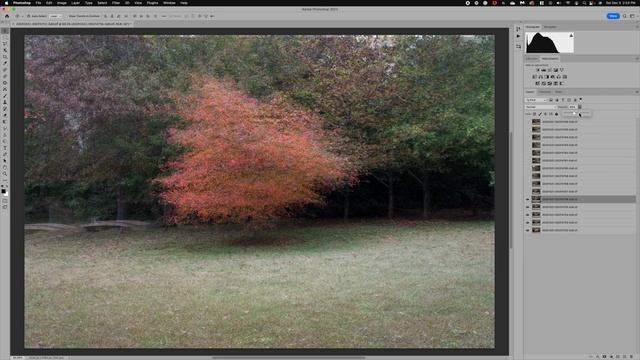The image size is (640, 360).
Task: Add an Invert adjustment layer
Action: [x=538, y=83]
